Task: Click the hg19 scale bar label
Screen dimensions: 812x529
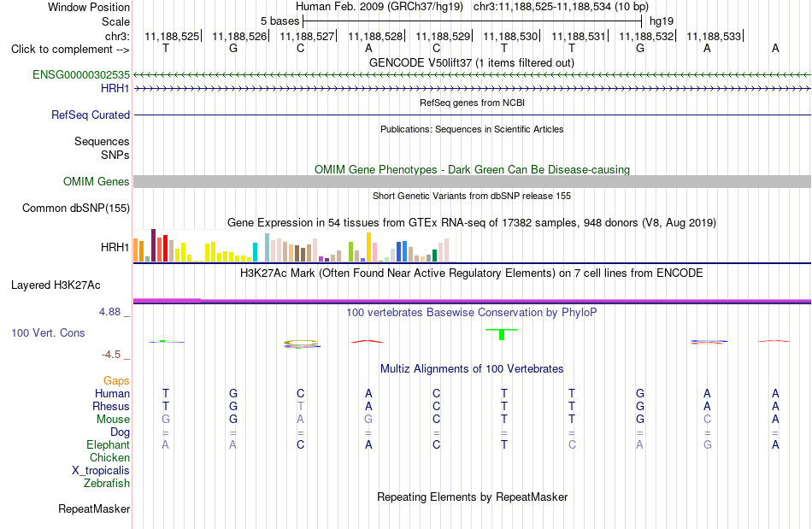Action: click(662, 21)
